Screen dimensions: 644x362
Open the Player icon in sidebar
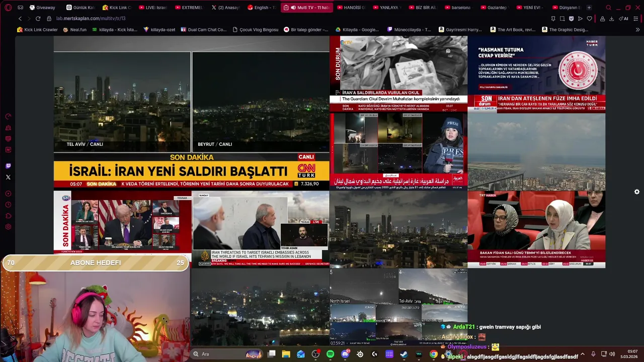point(8,194)
